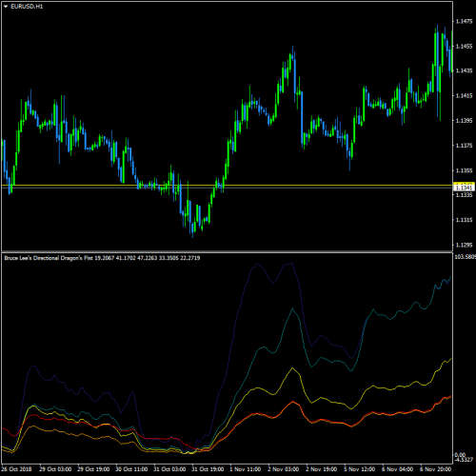Click the 31 Oct 19:00 time label
Screen dimensions: 476x476
[x=208, y=469]
